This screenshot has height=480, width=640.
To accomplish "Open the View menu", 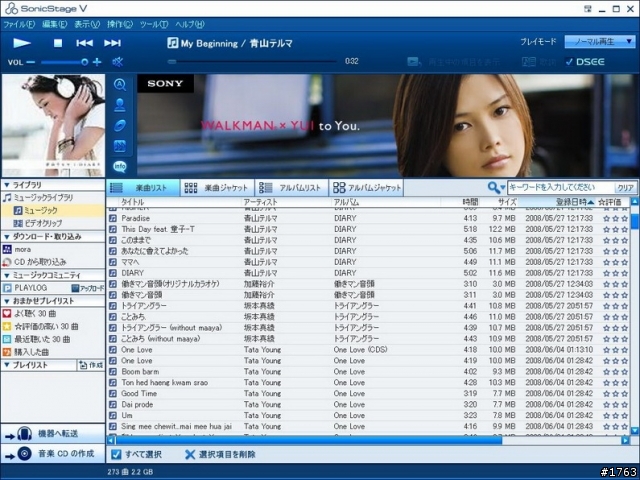I will (x=87, y=24).
